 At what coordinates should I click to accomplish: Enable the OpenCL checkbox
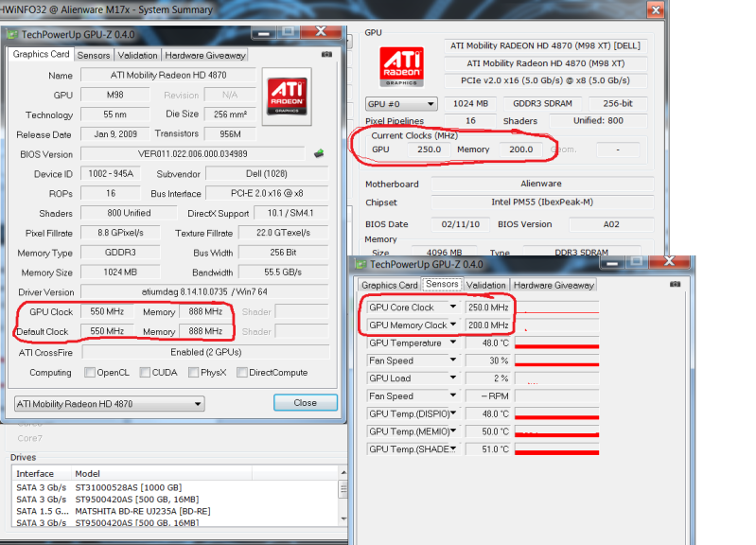coord(90,373)
